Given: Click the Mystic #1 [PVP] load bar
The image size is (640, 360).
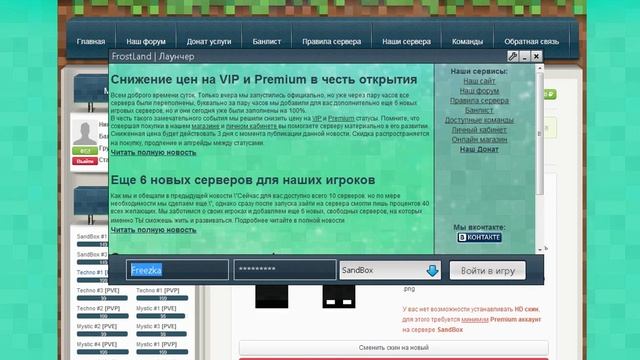Looking at the screenshot, I should (162, 352).
